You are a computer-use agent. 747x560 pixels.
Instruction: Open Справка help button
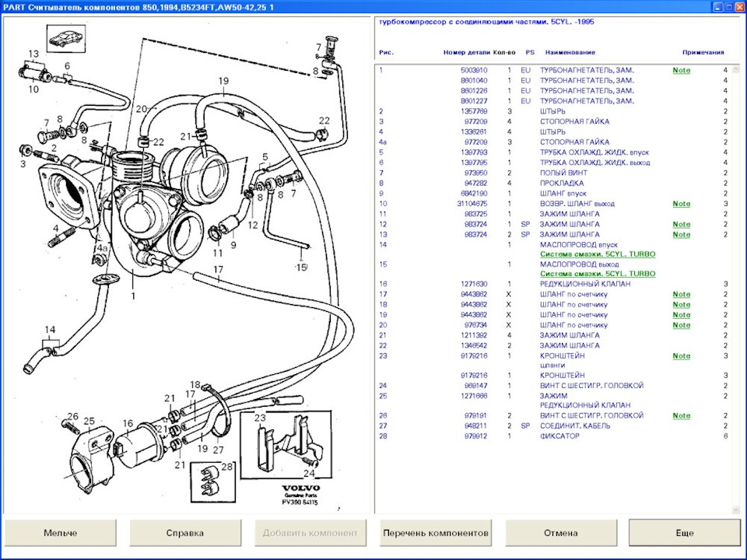[x=185, y=532]
